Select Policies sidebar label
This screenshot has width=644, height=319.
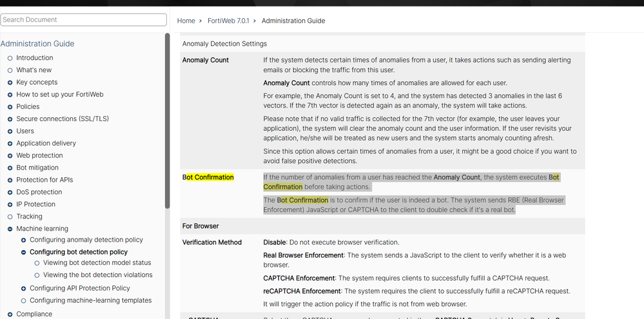coord(28,107)
